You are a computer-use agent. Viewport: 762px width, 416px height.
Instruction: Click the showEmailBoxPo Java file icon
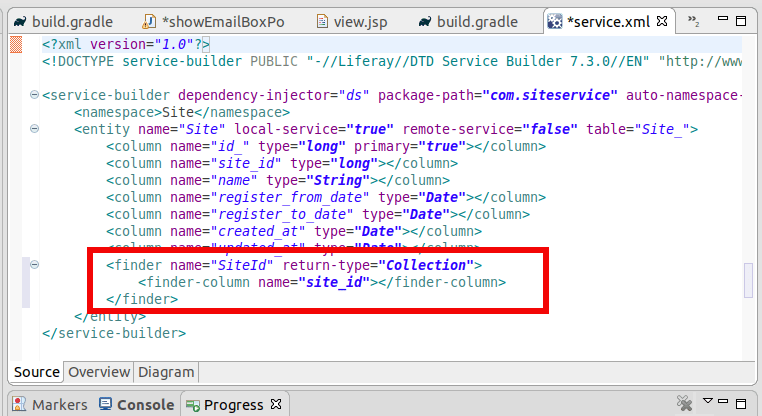point(149,21)
